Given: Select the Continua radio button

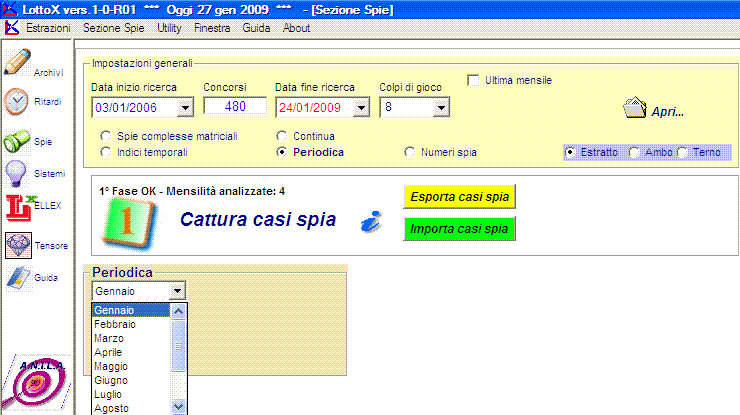Looking at the screenshot, I should tap(282, 136).
